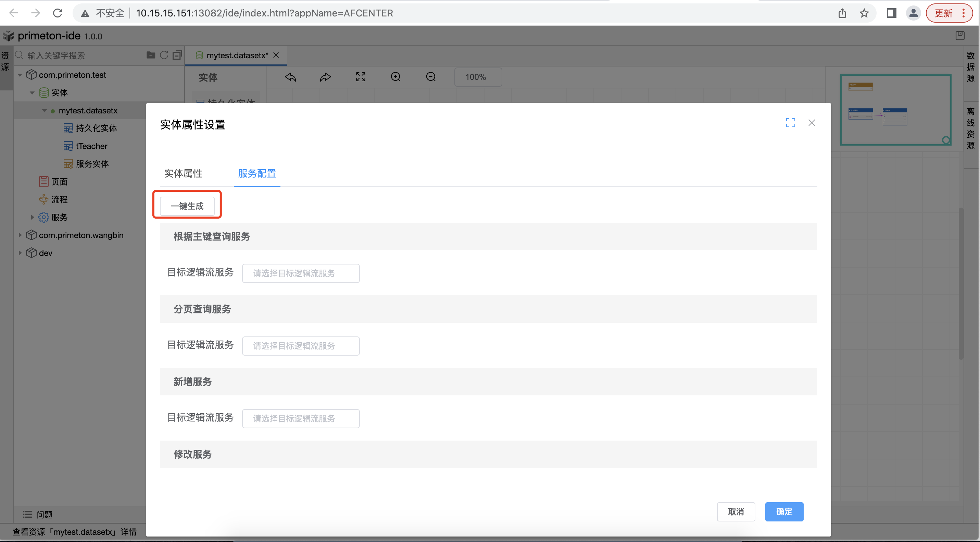Screen dimensions: 980x542
Task: Confirm with the 确定 button
Action: pos(784,512)
